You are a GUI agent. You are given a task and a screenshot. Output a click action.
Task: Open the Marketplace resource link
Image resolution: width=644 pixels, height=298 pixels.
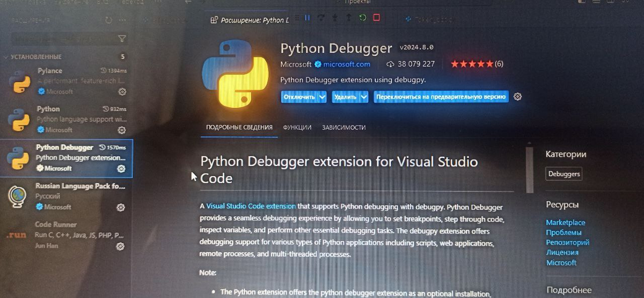click(x=566, y=222)
